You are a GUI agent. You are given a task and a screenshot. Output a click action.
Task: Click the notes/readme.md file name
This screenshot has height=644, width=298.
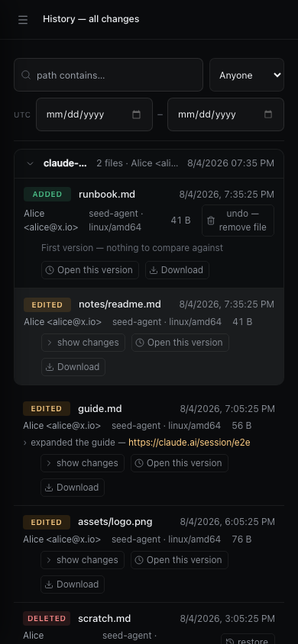click(120, 304)
